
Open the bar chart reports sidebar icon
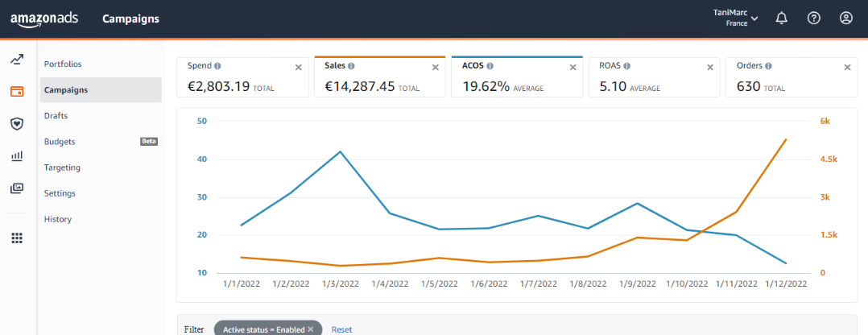click(17, 156)
